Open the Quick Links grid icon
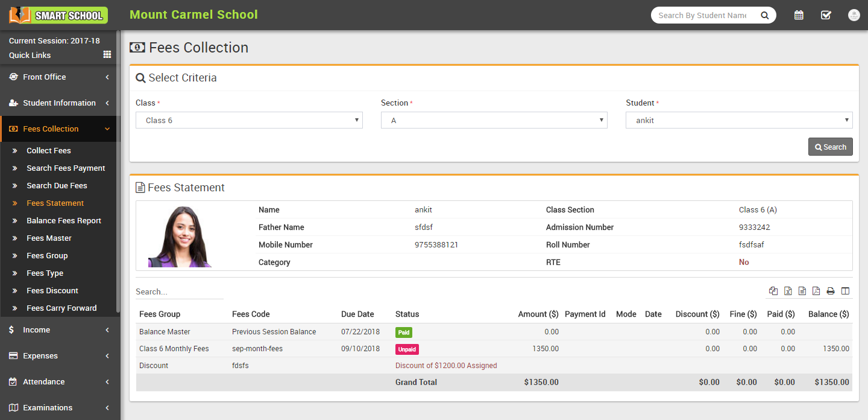This screenshot has height=420, width=868. tap(107, 54)
